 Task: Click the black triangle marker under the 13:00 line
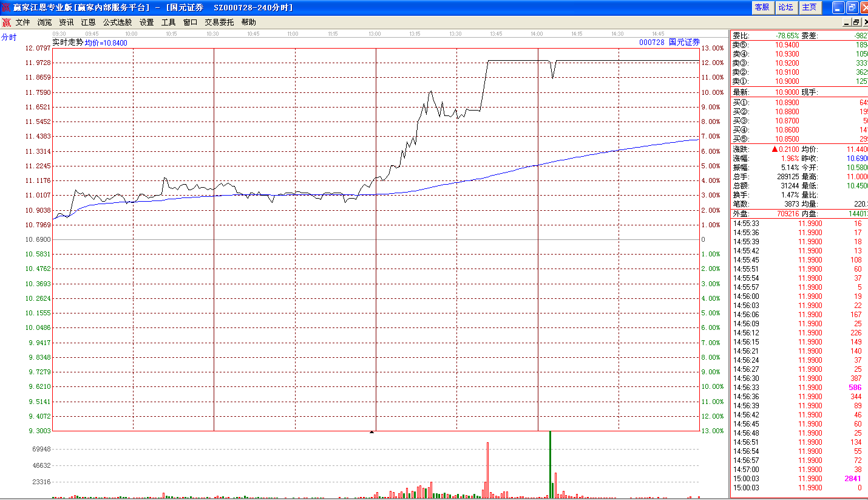pos(371,432)
